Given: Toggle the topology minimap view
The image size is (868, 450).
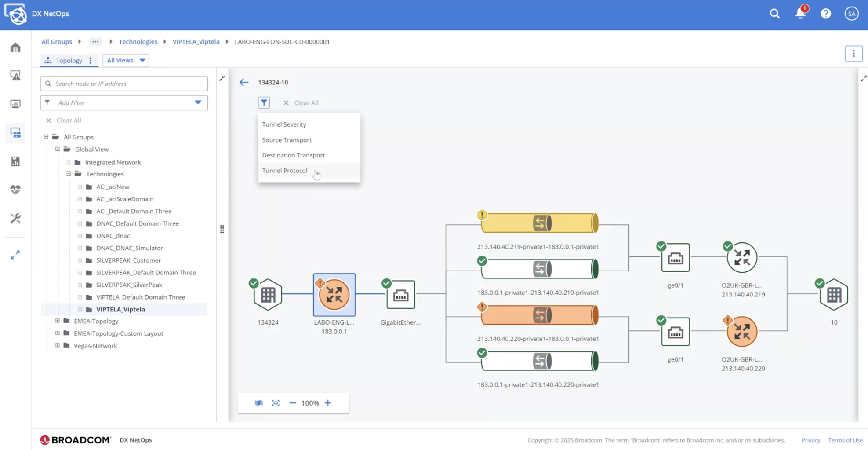Looking at the screenshot, I should pyautogui.click(x=258, y=402).
